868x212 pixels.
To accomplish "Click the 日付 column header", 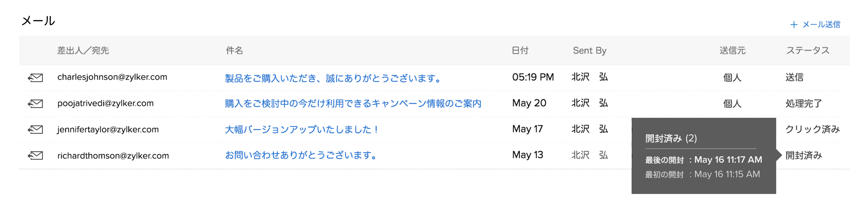I will click(x=520, y=51).
